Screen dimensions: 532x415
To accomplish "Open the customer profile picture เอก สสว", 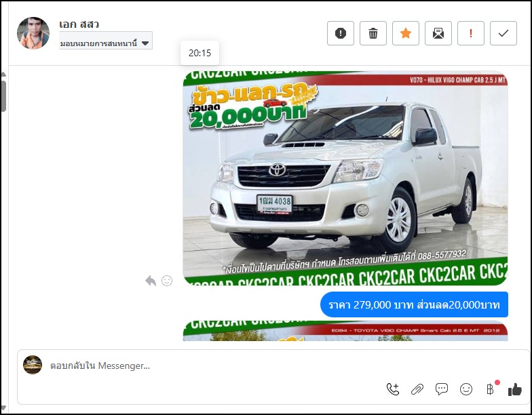I will pos(33,33).
